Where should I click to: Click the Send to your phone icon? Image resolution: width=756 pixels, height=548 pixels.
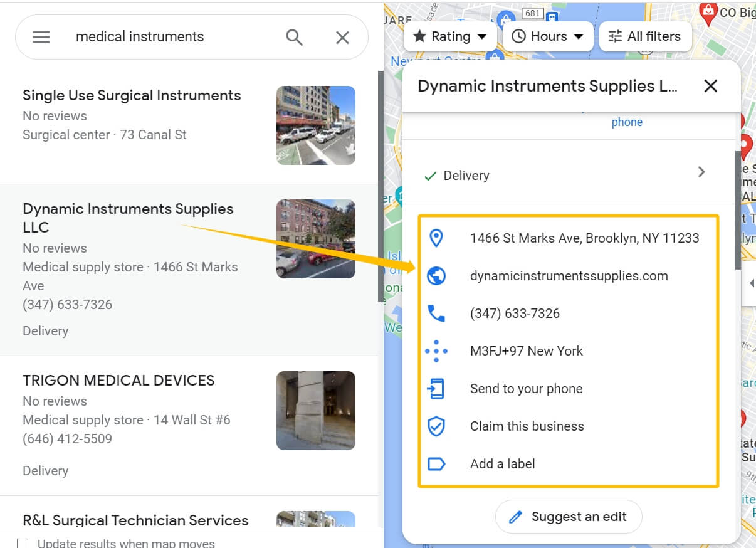coord(436,389)
